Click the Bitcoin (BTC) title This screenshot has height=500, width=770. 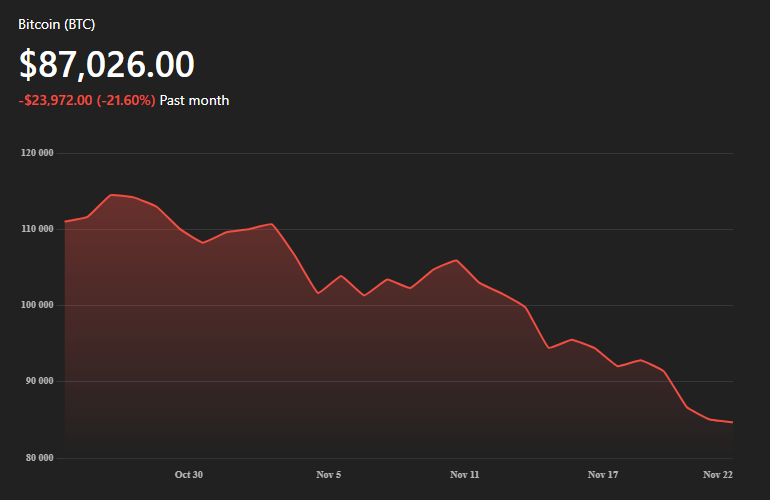[x=57, y=24]
